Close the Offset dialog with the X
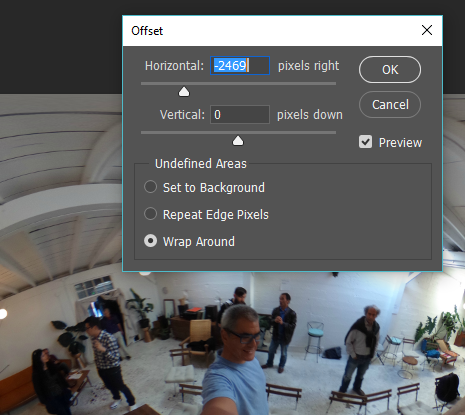465x415 pixels. pyautogui.click(x=427, y=30)
